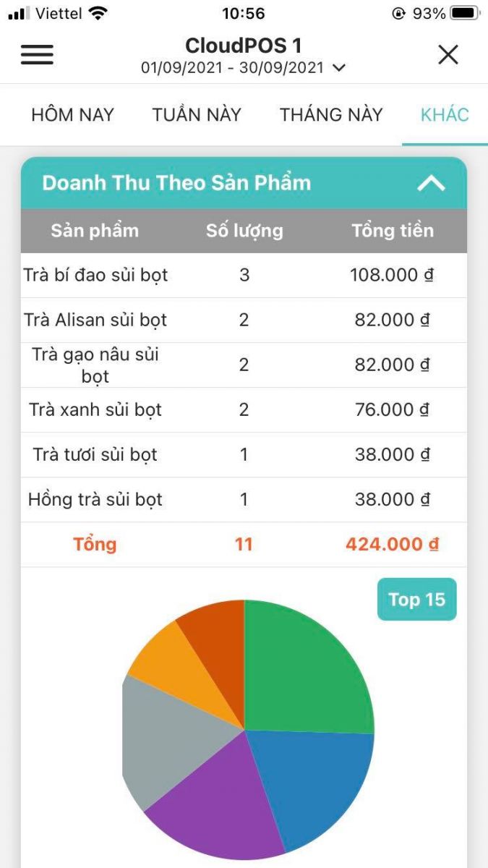The width and height of the screenshot is (488, 868).
Task: Tap the Số lượng column header
Action: coord(244,231)
